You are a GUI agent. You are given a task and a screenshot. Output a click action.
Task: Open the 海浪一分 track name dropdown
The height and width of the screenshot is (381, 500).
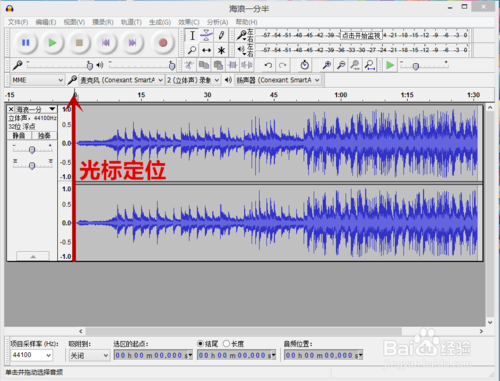[x=36, y=109]
